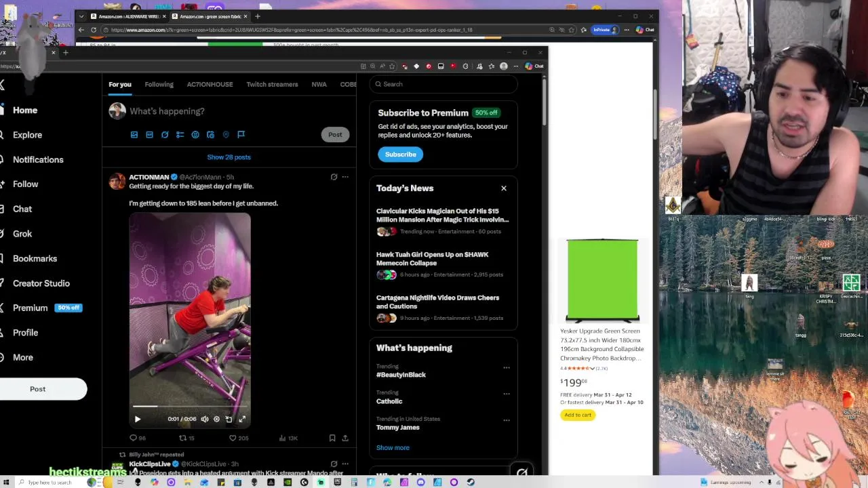The height and width of the screenshot is (488, 868).
Task: Open Home in the X sidebar
Action: pyautogui.click(x=25, y=110)
